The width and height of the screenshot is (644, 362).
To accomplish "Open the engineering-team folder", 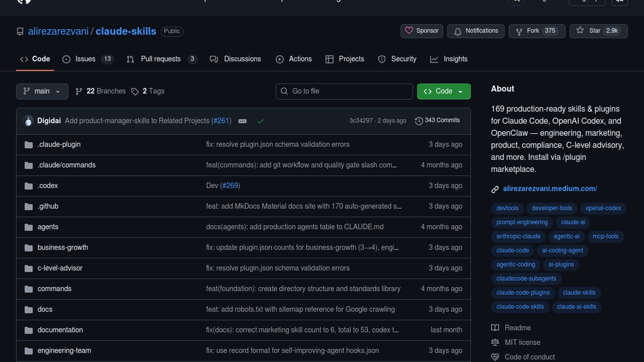I will coord(64,351).
